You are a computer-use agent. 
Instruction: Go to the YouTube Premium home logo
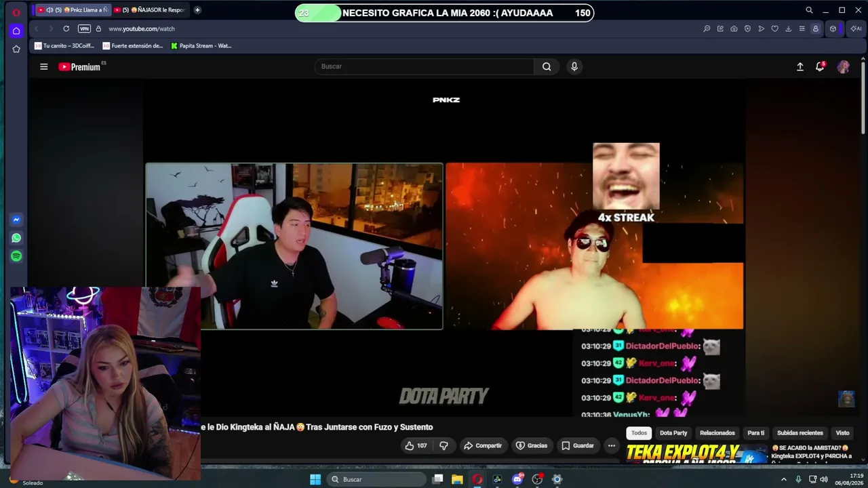pyautogui.click(x=79, y=66)
